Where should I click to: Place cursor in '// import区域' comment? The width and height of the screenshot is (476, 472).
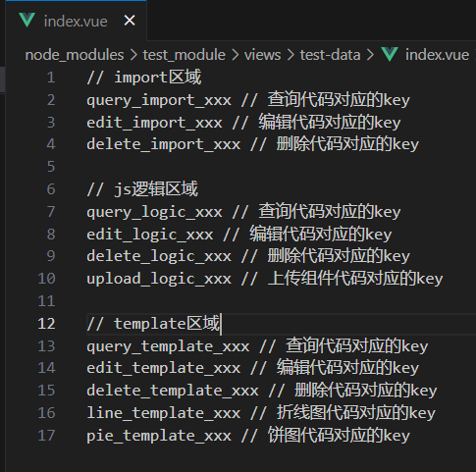[144, 78]
